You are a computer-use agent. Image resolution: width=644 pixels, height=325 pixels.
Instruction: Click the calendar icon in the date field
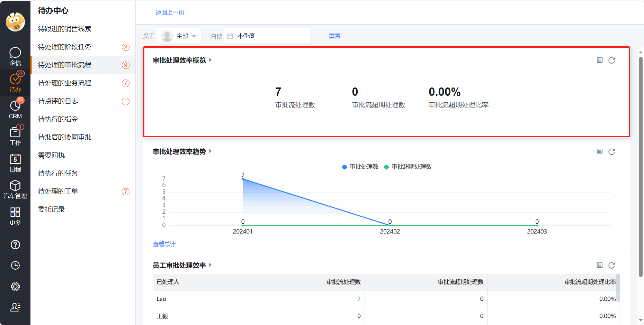coord(230,36)
